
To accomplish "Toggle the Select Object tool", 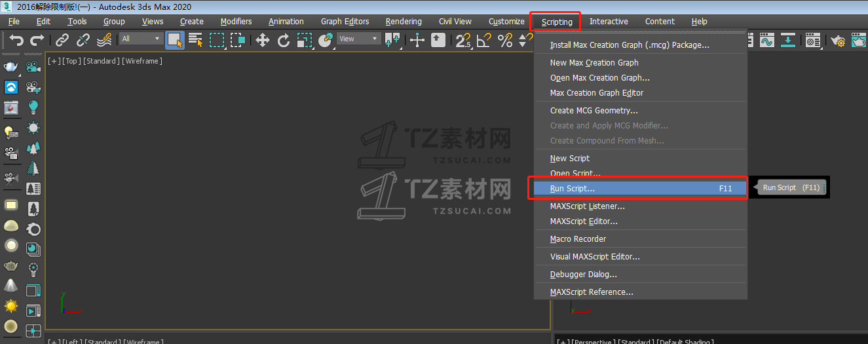I will [174, 40].
